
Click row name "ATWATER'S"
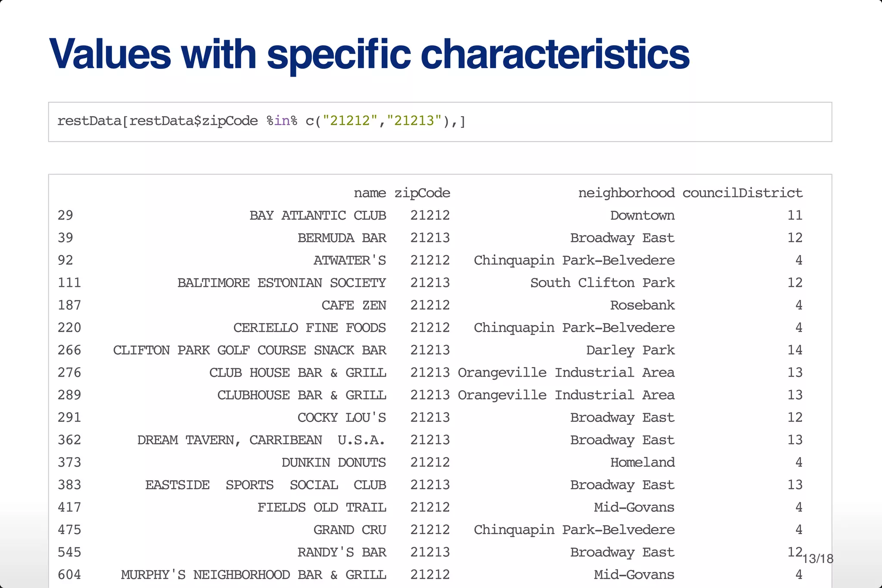point(350,260)
